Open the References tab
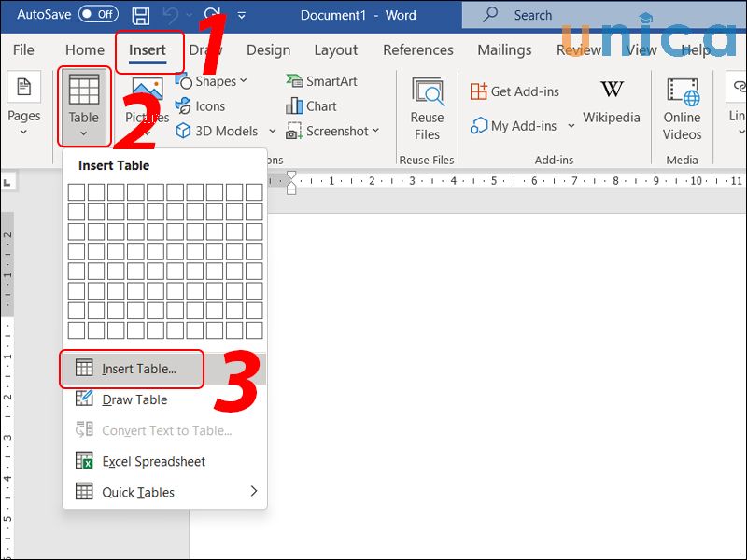The height and width of the screenshot is (560, 747). (417, 50)
